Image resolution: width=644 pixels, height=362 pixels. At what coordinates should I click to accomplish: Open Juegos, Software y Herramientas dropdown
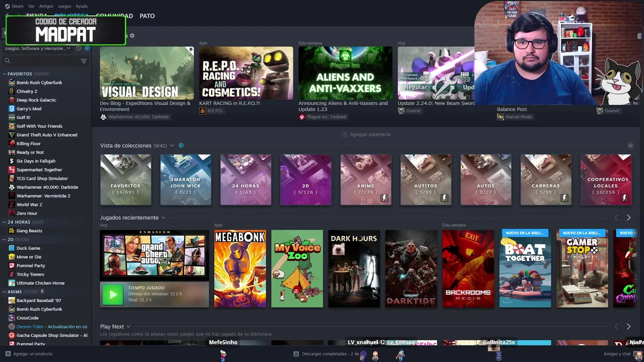click(x=38, y=48)
